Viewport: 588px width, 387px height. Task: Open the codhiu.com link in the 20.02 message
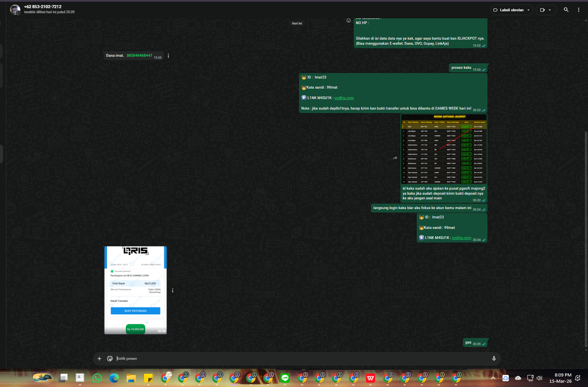[x=344, y=98]
